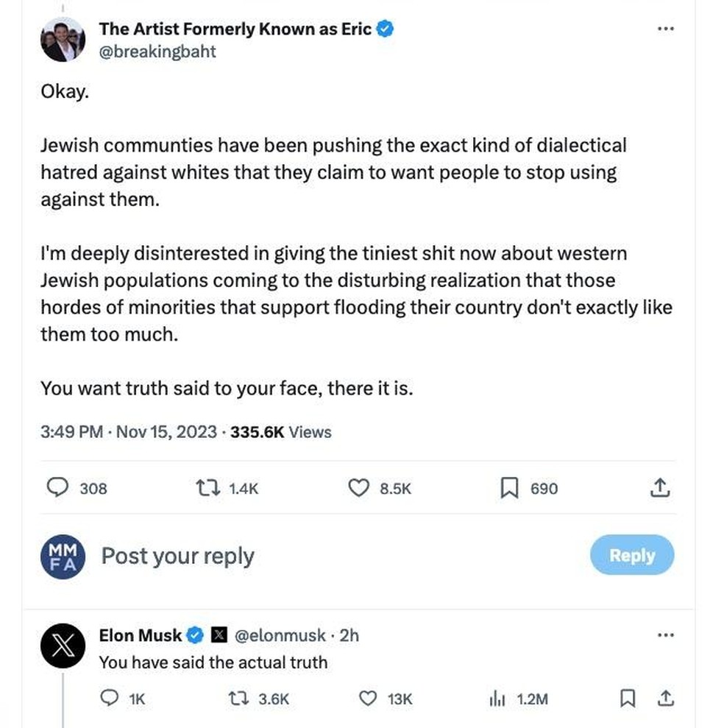Click into the Post your reply field
The image size is (724, 728).
pyautogui.click(x=177, y=556)
